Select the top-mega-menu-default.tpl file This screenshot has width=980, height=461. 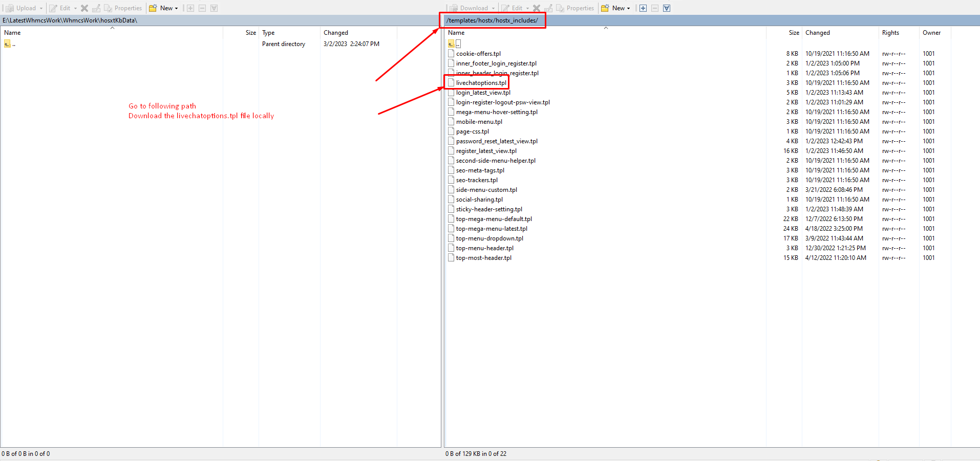click(x=494, y=219)
